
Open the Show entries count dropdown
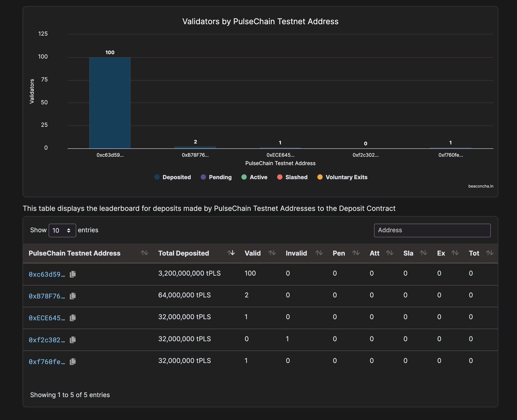(62, 230)
